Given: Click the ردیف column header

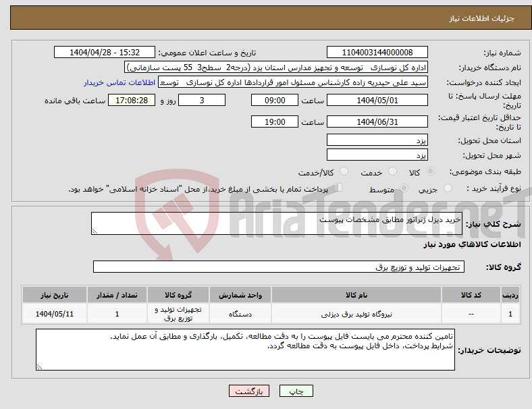Looking at the screenshot, I should [510, 295].
